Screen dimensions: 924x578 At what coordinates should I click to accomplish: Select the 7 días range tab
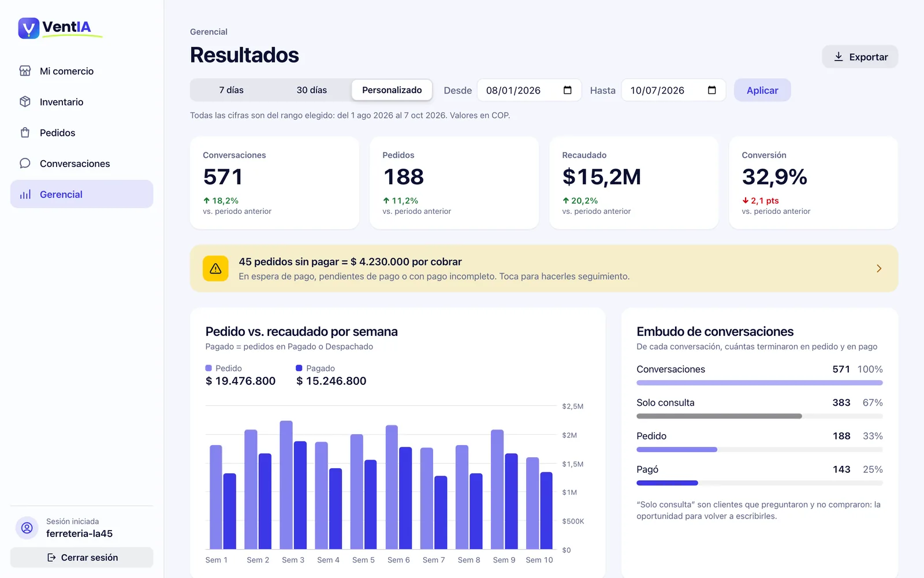tap(231, 90)
